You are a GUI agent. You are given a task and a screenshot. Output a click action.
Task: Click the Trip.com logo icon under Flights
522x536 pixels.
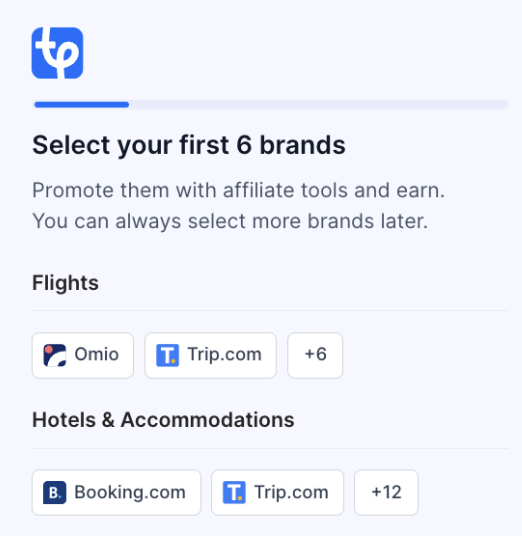tap(168, 356)
